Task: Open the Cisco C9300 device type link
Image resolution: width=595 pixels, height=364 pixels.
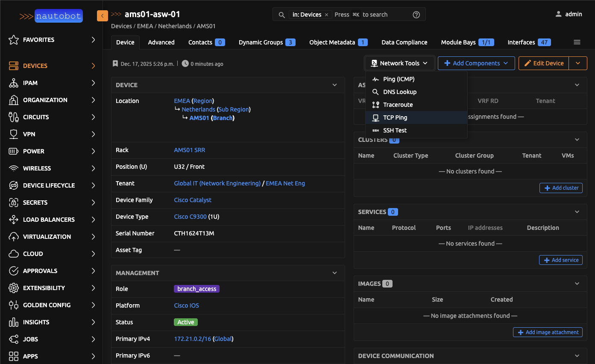Action: click(190, 217)
